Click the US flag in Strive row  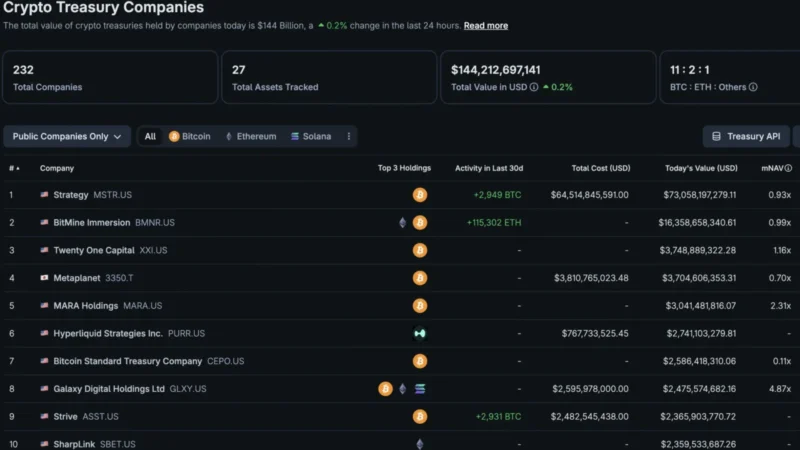tap(44, 416)
